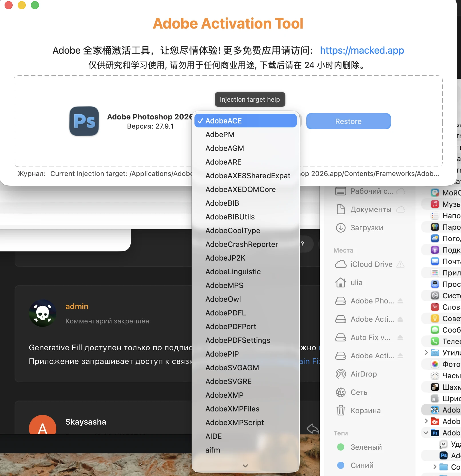The height and width of the screenshot is (476, 461).
Task: Click the Photoshop Ps icon in Activation Tool
Action: pyautogui.click(x=84, y=121)
